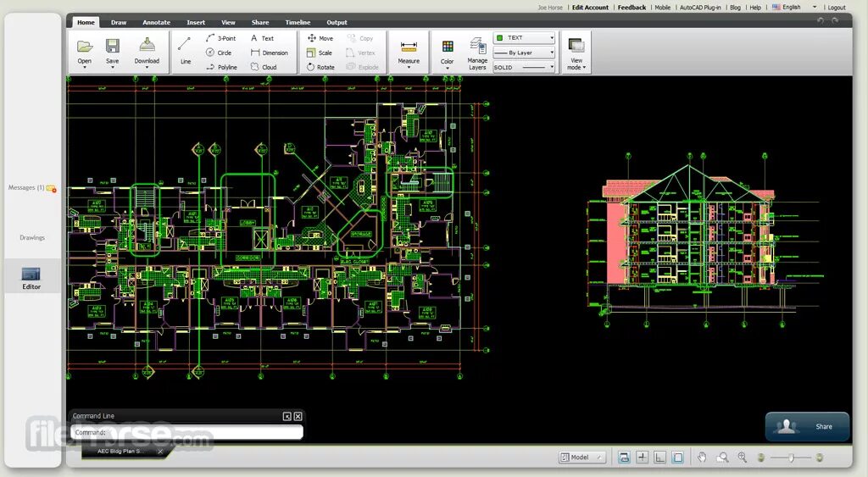
Task: Switch to the Draw tab
Action: pyautogui.click(x=119, y=22)
